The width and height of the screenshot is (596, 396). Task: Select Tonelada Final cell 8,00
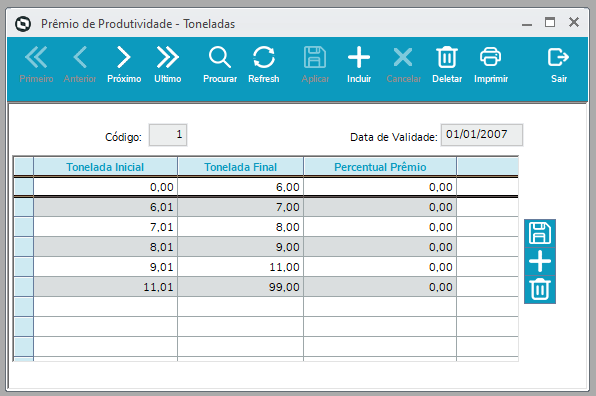[241, 227]
